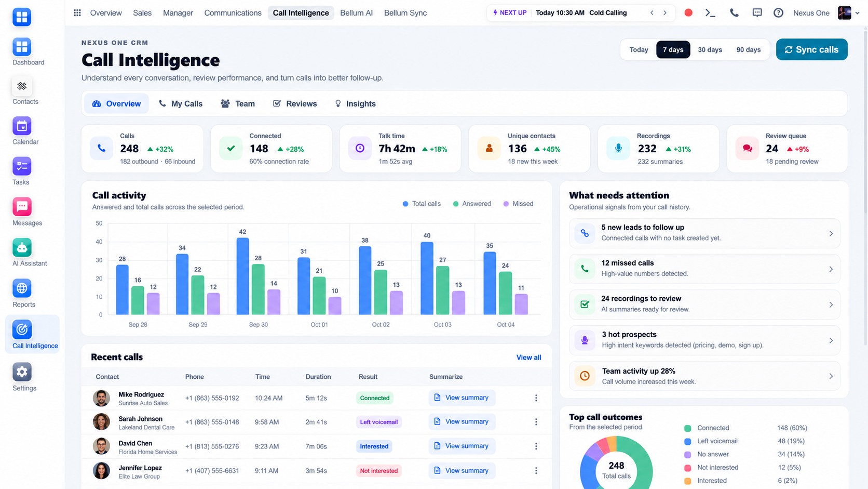Viewport: 868px width, 489px height.
Task: Click the Nexus One logo at top of sidebar
Action: (x=22, y=17)
